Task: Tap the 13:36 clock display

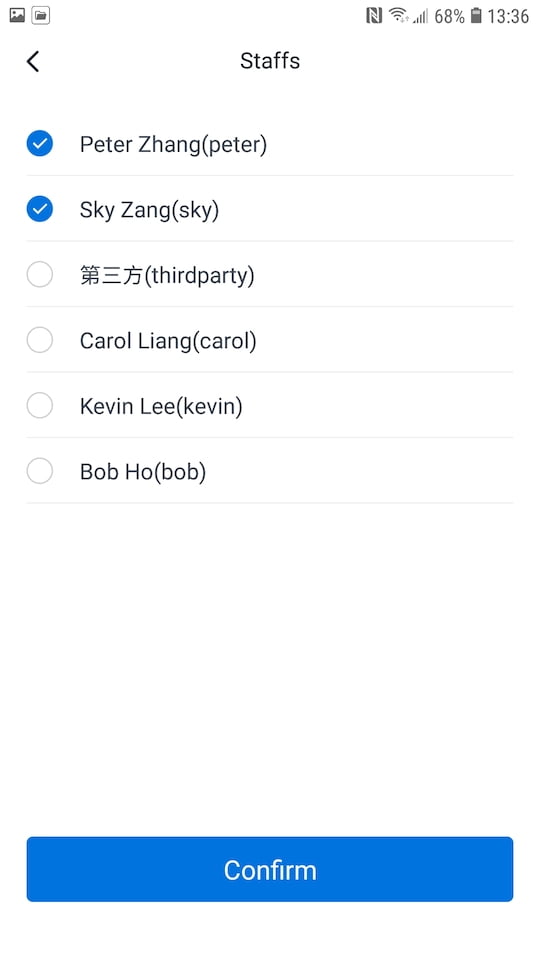Action: click(x=508, y=16)
